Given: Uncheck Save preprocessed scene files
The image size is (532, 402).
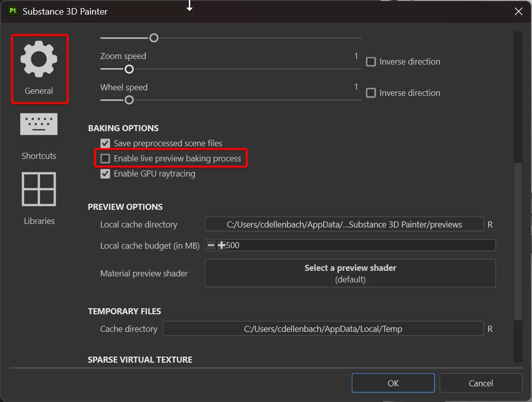Looking at the screenshot, I should [x=105, y=143].
